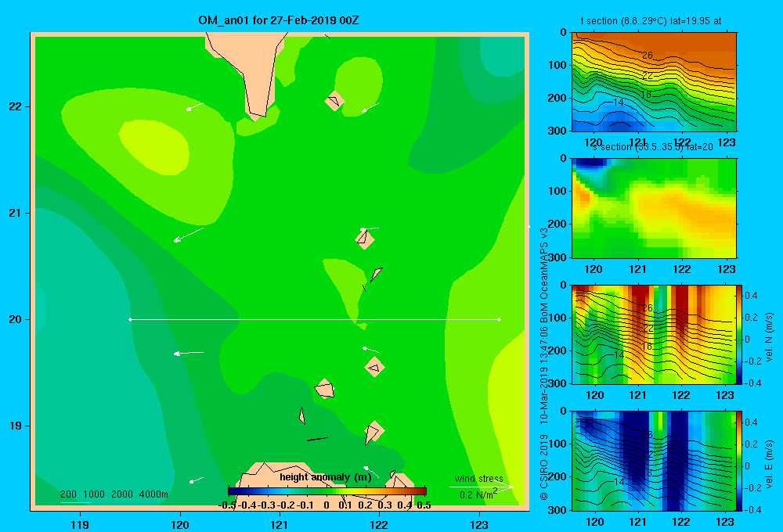Viewport: 783px width, 532px height.
Task: Click latitude label 19 on main map axis
Action: pos(16,426)
